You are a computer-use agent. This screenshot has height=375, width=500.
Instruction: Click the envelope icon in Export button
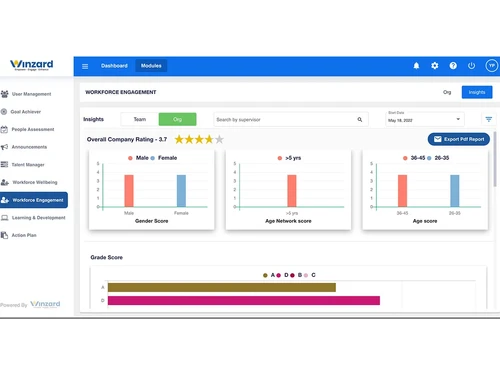click(438, 139)
